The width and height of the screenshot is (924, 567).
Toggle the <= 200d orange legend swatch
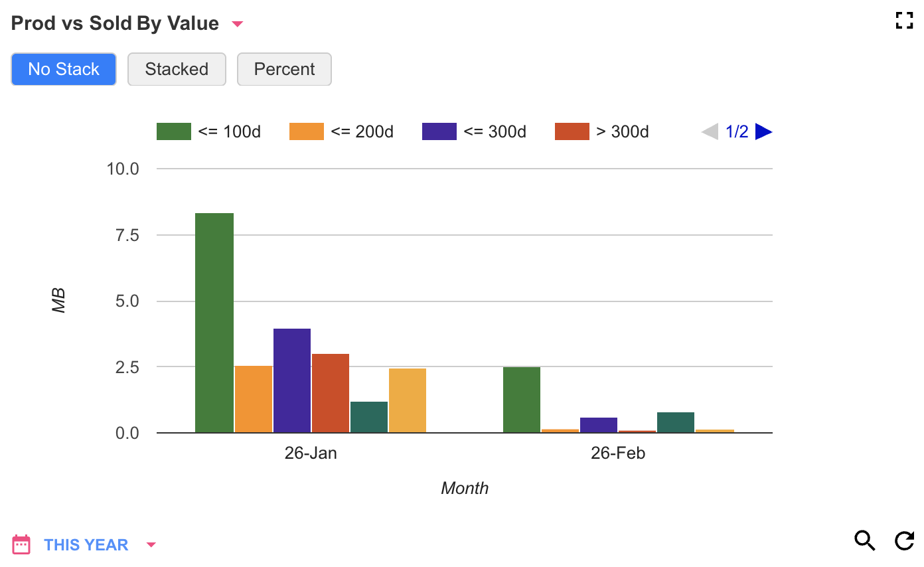coord(306,131)
